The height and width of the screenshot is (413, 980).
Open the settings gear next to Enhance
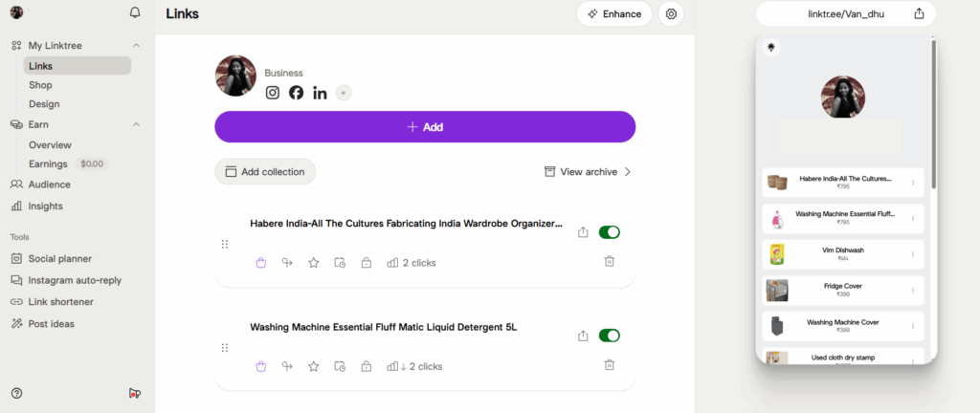pyautogui.click(x=671, y=14)
